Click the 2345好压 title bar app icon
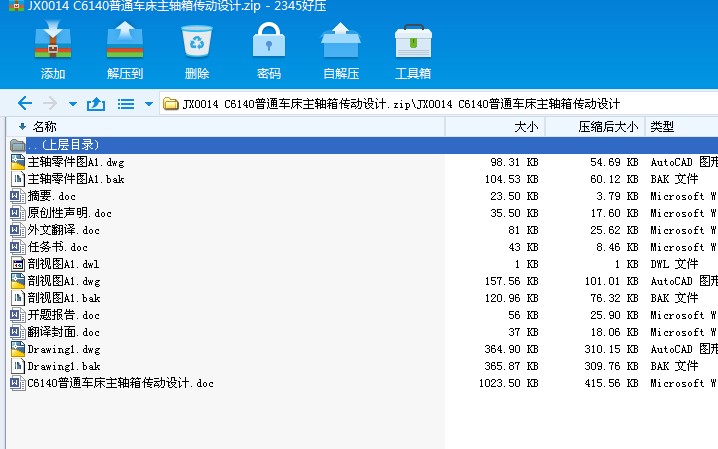718x449 pixels. (16, 6)
